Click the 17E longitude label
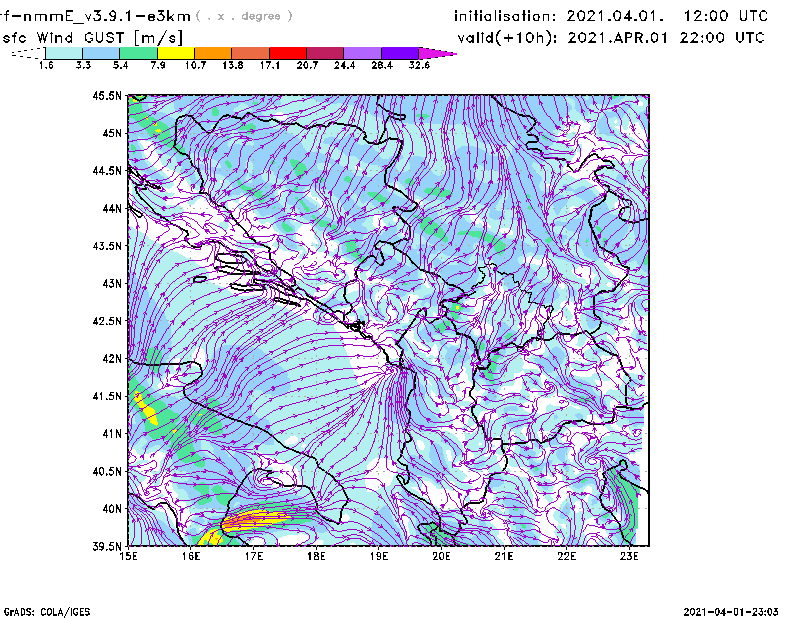Screen dimensions: 800x618 coord(254,556)
